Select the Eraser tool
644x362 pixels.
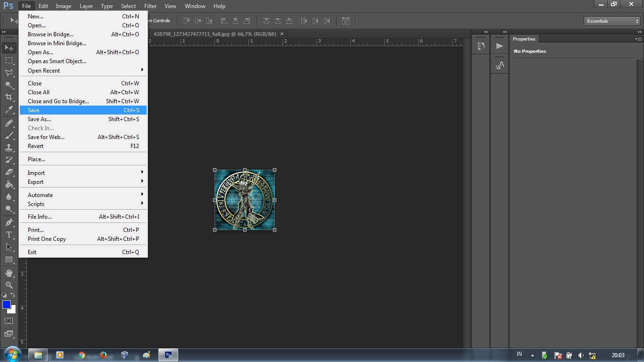click(x=9, y=172)
